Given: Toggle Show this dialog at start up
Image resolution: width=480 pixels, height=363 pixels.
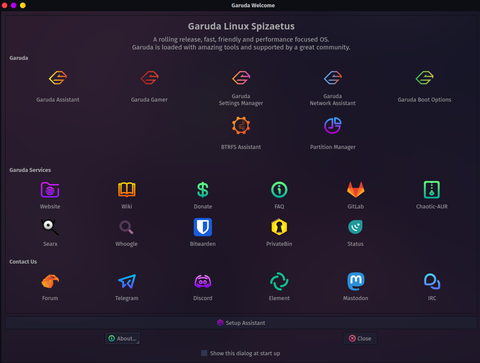Looking at the screenshot, I should [204, 353].
